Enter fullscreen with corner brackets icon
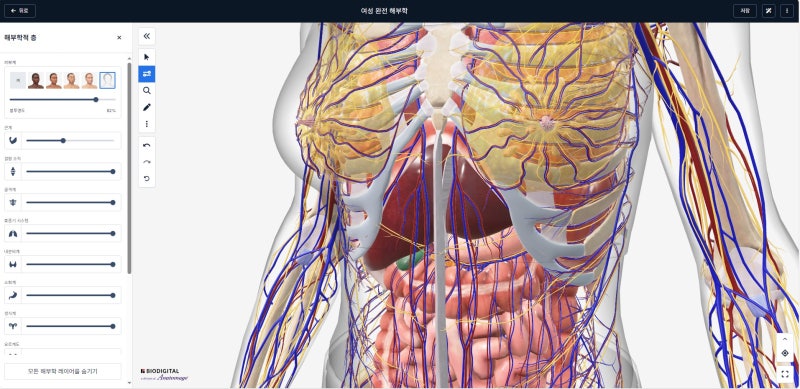Image resolution: width=800 pixels, height=389 pixels. tap(785, 374)
